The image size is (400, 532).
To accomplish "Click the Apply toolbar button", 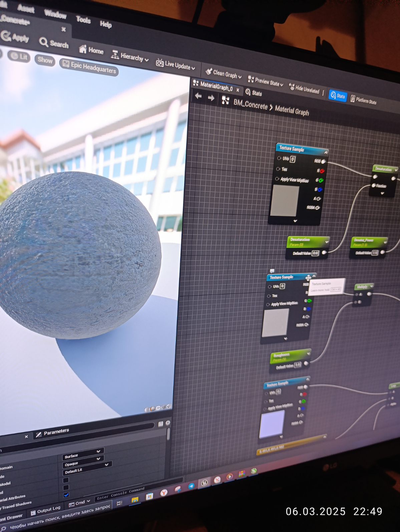I will pos(15,37).
